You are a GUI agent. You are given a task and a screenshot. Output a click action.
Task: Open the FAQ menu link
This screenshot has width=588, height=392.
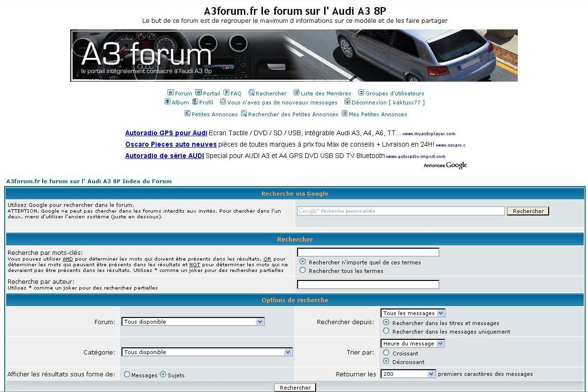236,93
